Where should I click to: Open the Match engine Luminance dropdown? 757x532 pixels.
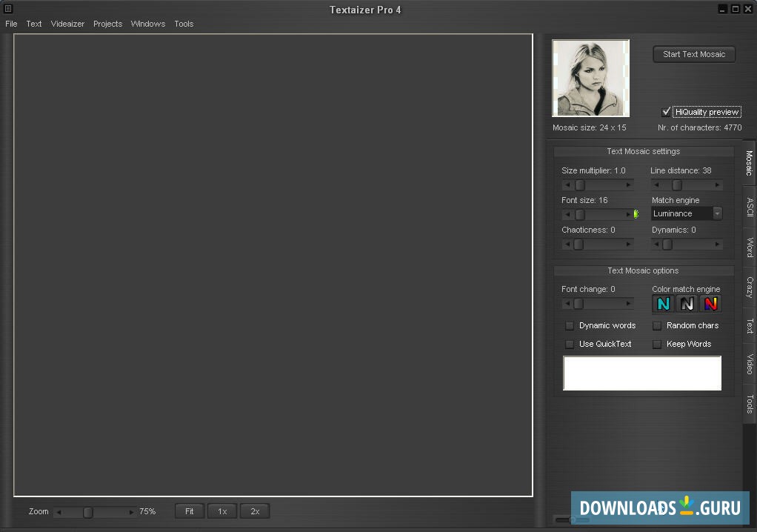[x=687, y=213]
